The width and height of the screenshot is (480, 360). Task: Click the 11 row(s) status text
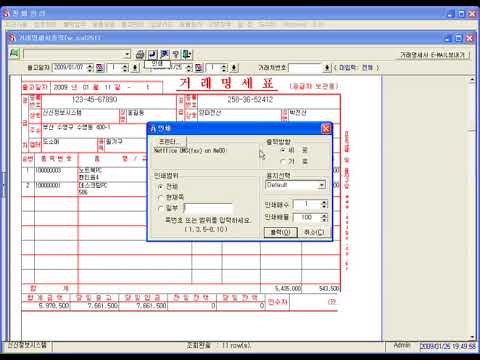[x=236, y=346]
